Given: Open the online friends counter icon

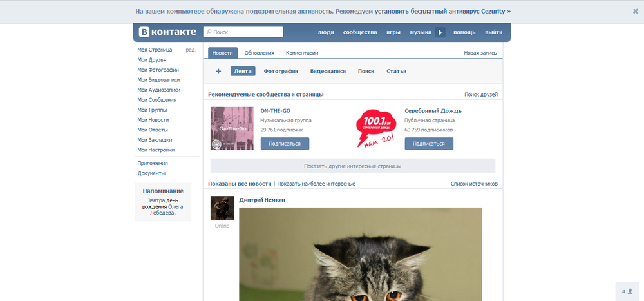Looking at the screenshot, I should 626,291.
